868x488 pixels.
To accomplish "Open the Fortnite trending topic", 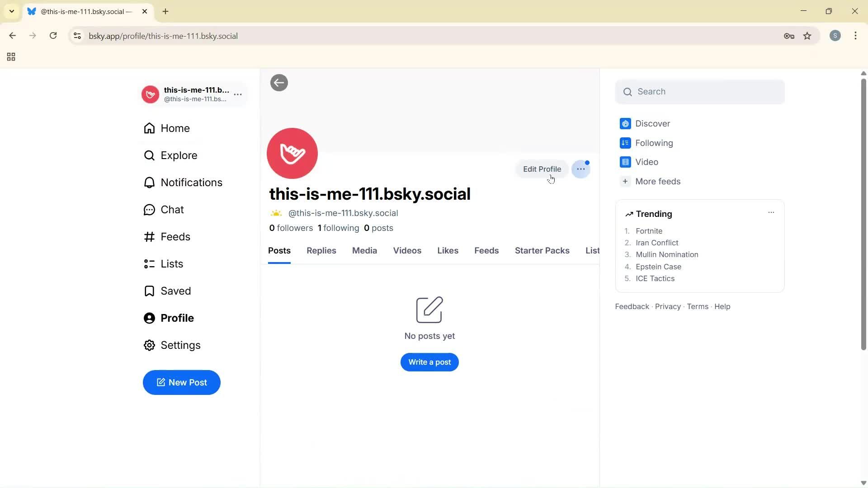I will click(x=648, y=231).
